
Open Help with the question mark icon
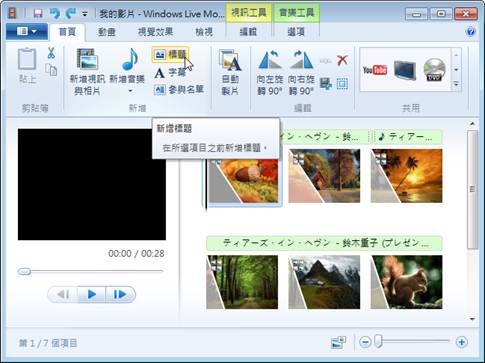[x=471, y=32]
